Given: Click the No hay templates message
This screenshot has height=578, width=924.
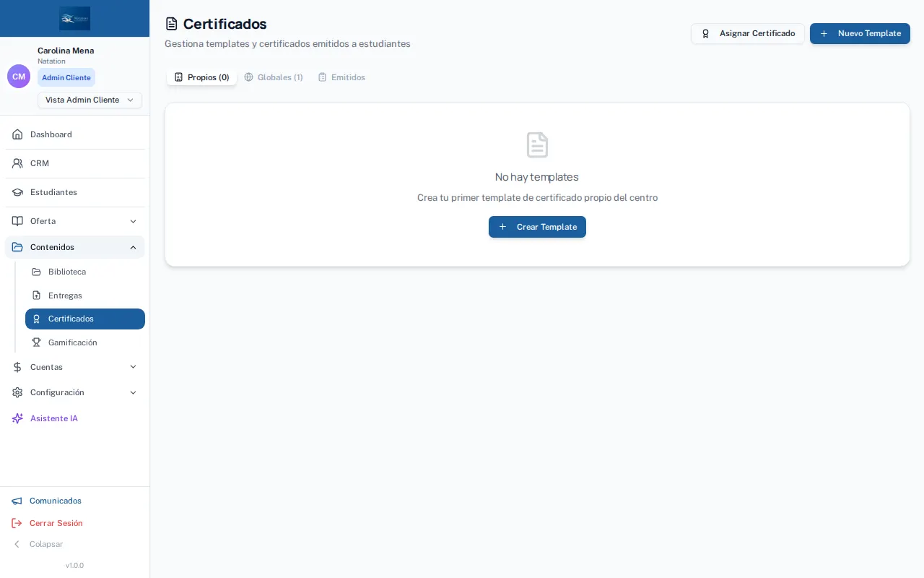Looking at the screenshot, I should [x=537, y=177].
